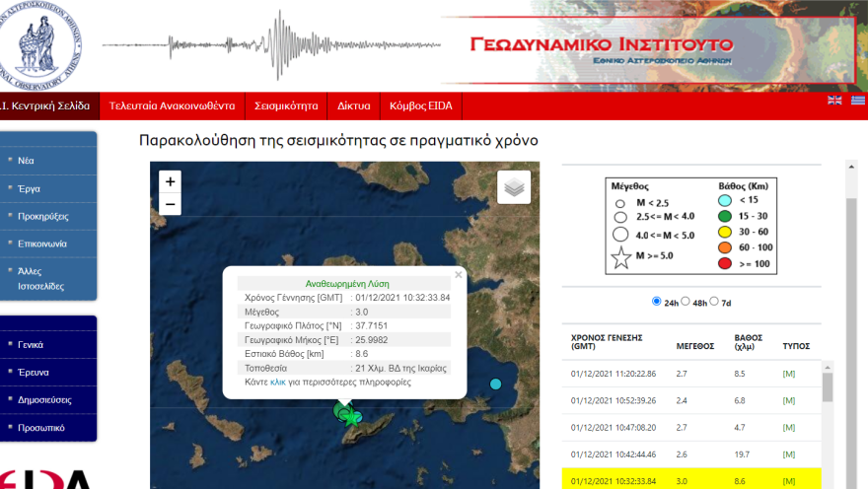Switch language to English flag
868x489 pixels.
tap(834, 101)
